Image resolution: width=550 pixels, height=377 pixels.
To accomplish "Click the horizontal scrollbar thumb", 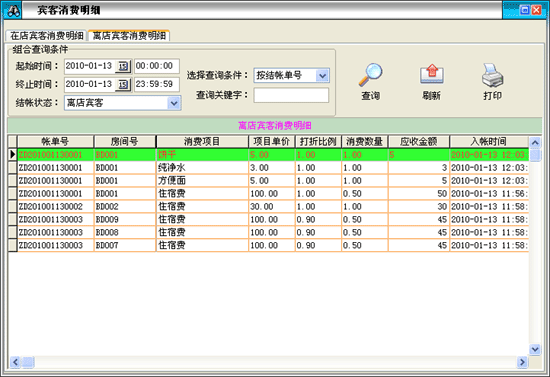I will (x=28, y=362).
